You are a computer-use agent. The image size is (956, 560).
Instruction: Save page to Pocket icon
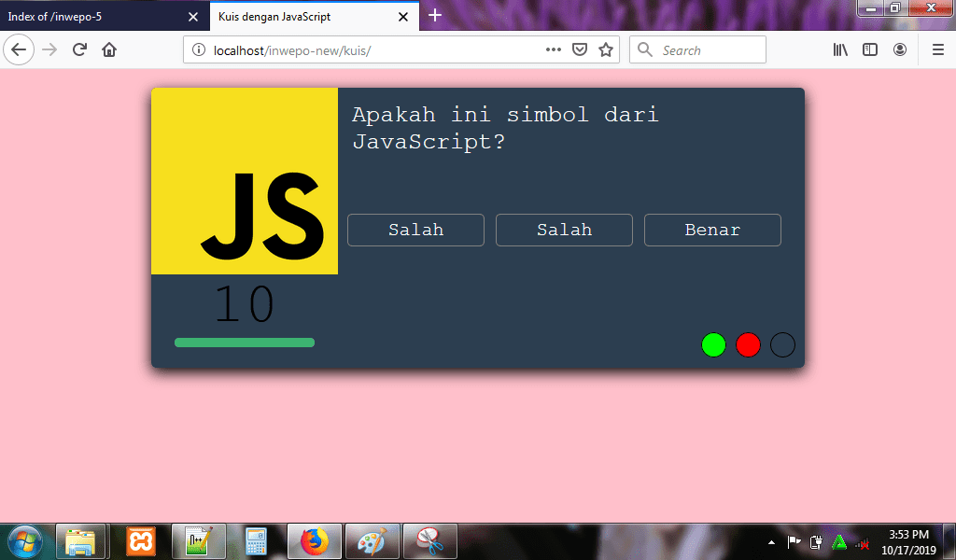pos(580,49)
